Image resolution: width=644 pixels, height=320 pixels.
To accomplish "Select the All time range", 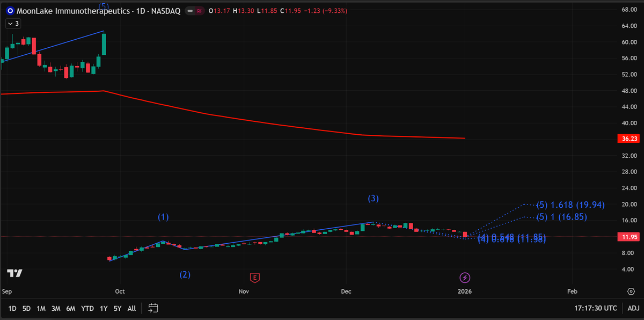I will [x=131, y=308].
